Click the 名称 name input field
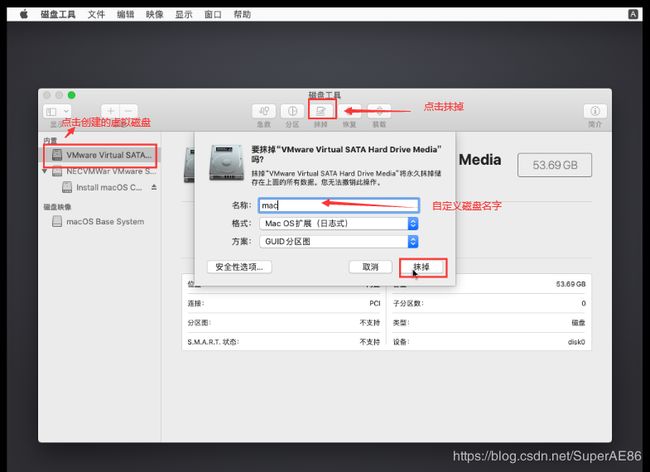This screenshot has width=650, height=472. tap(339, 205)
